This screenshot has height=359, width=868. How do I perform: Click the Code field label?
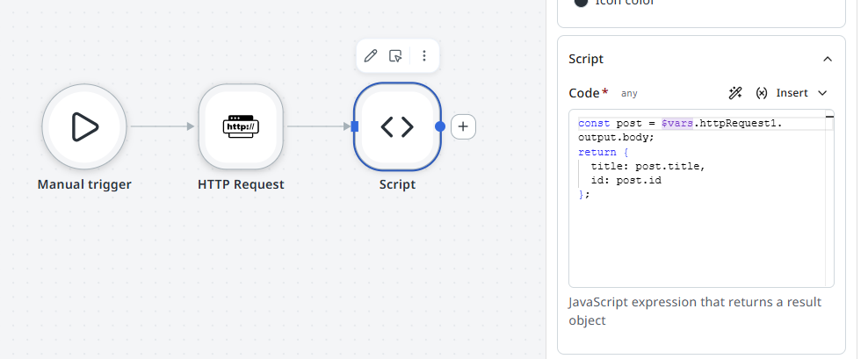584,93
